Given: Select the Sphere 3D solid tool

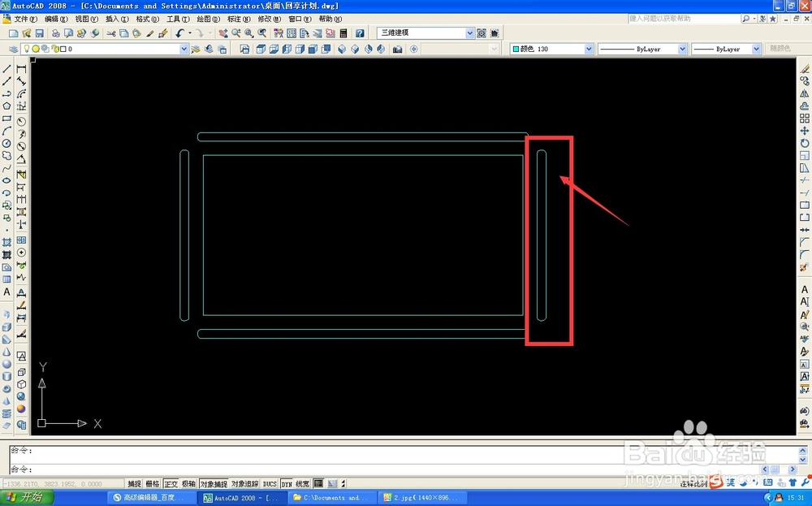Looking at the screenshot, I should click(x=6, y=364).
